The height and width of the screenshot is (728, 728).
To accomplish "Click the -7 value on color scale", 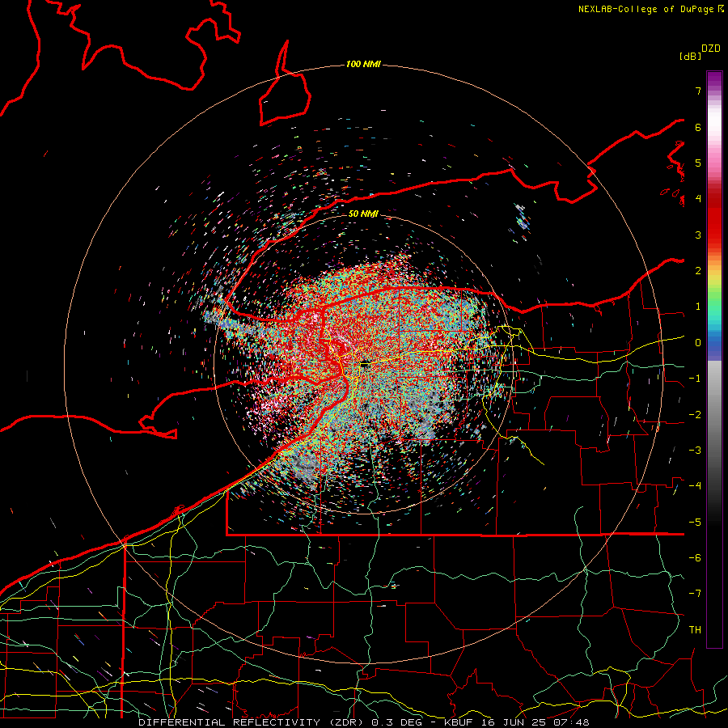I will 695,594.
